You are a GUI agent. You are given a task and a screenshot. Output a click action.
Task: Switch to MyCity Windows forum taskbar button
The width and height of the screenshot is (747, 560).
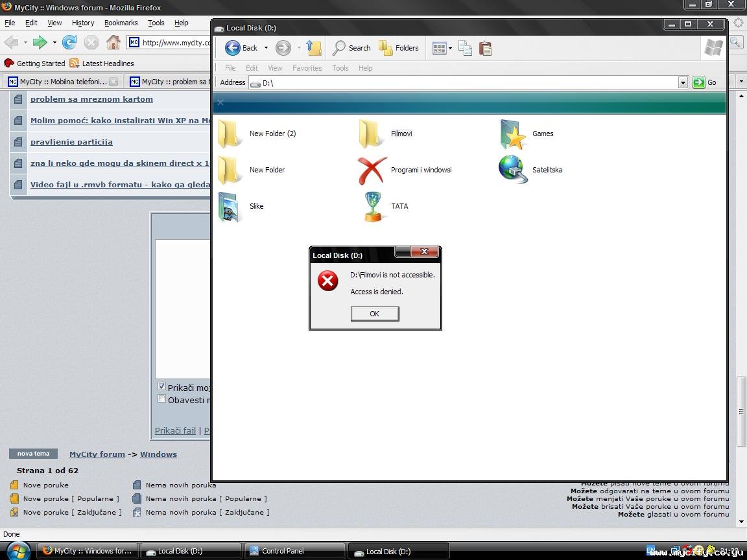(87, 551)
